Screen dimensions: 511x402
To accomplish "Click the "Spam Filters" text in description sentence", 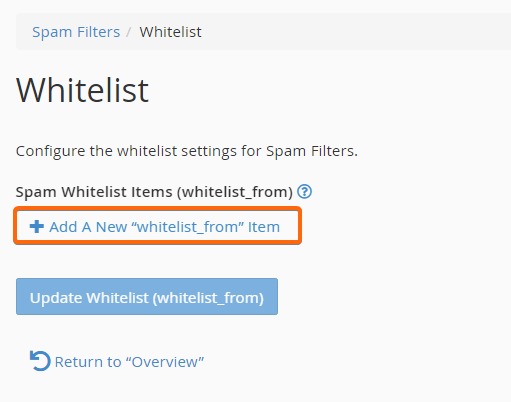I will (x=312, y=151).
